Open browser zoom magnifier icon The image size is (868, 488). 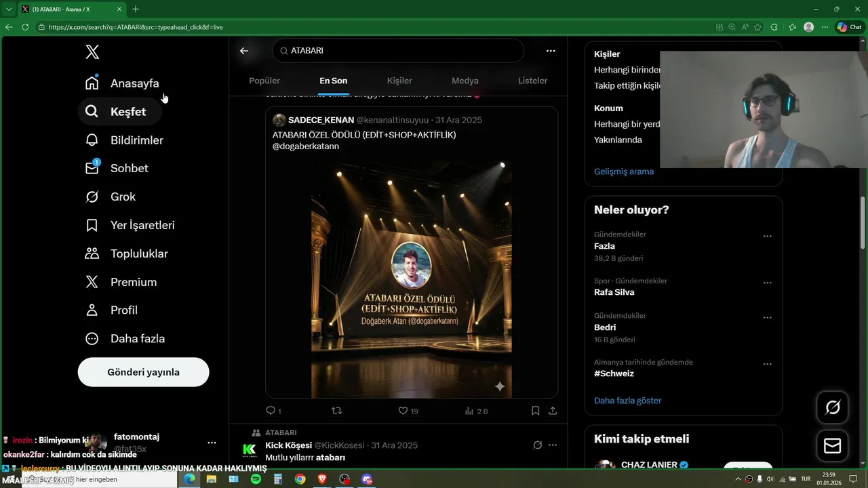coord(732,27)
